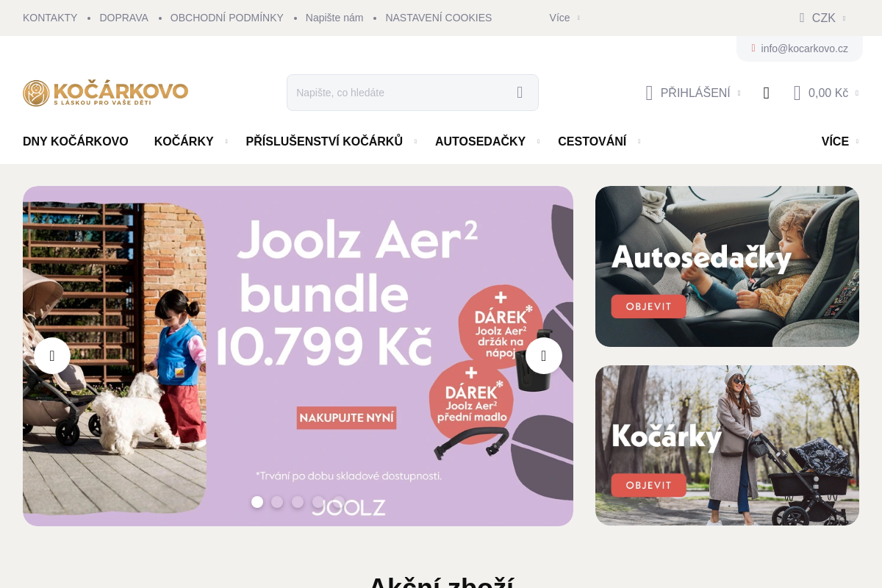The width and height of the screenshot is (882, 588).
Task: Click the email envelope icon near info@kocarkovo.cz
Action: point(753,49)
